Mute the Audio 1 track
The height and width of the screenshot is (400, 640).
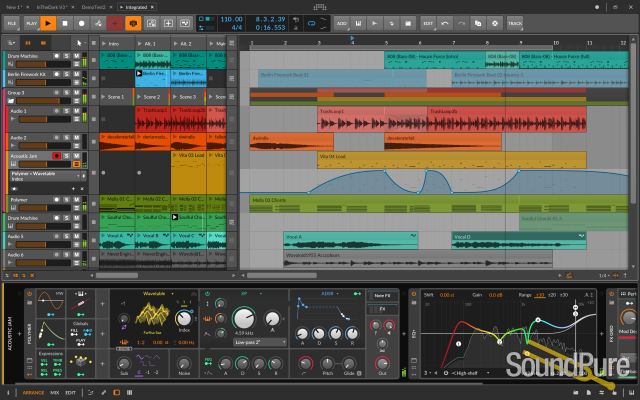coord(76,111)
